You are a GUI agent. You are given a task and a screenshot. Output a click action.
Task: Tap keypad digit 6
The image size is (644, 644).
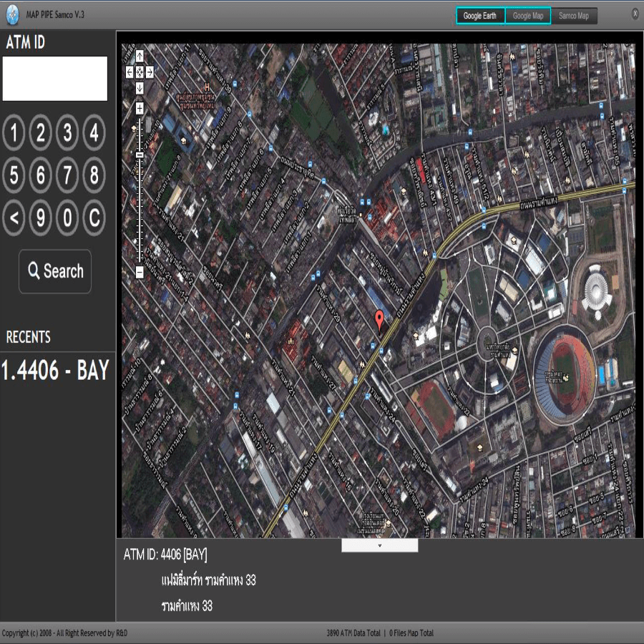point(41,175)
